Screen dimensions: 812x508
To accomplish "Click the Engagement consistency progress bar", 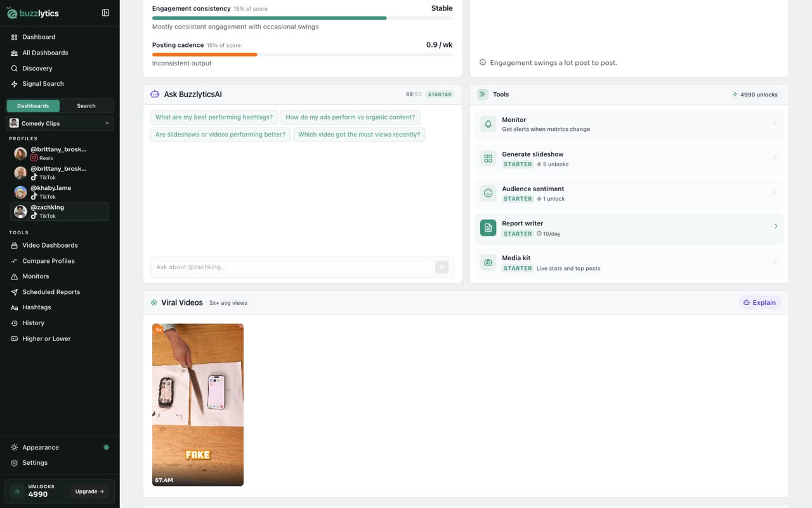I will (x=303, y=18).
